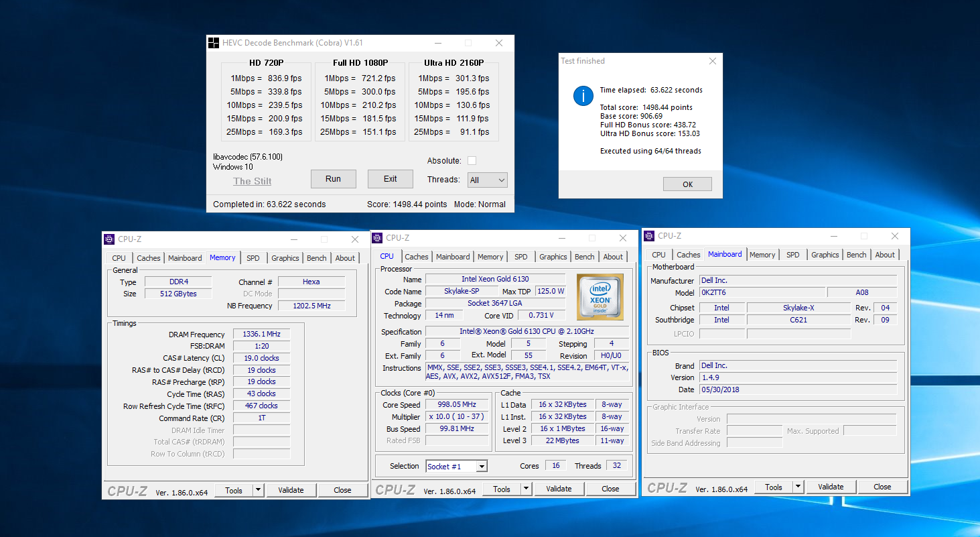
Task: Switch to CPU tab in Mainboard window
Action: tap(659, 255)
